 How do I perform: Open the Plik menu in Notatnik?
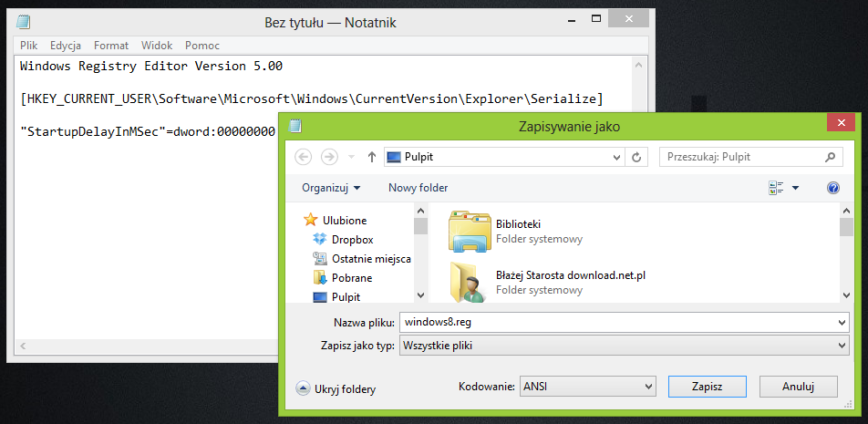29,46
